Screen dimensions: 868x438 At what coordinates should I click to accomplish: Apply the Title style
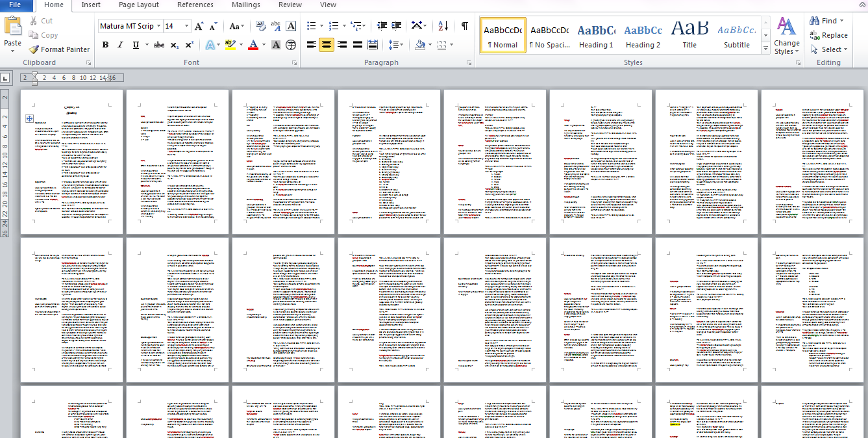point(689,35)
